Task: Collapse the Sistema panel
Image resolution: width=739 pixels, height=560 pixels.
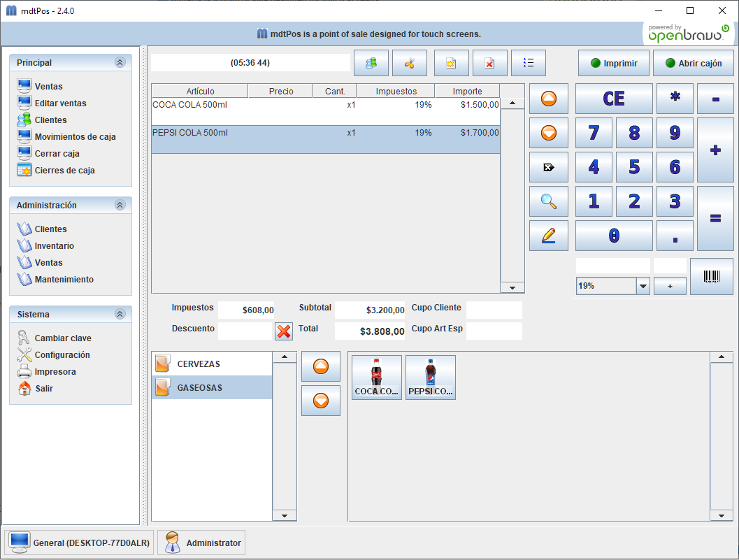Action: click(120, 314)
